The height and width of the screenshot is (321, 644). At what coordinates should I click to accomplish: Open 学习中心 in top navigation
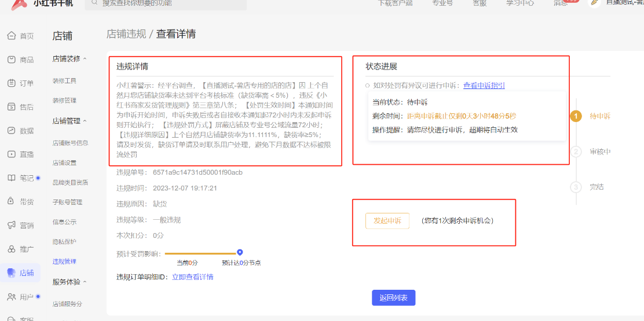pyautogui.click(x=520, y=3)
